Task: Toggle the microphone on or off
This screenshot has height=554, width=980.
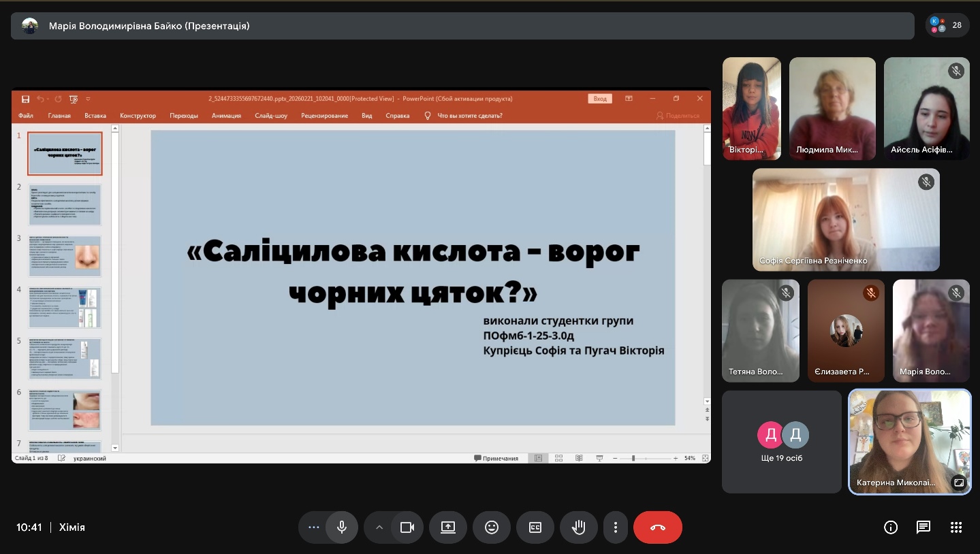Action: 342,527
